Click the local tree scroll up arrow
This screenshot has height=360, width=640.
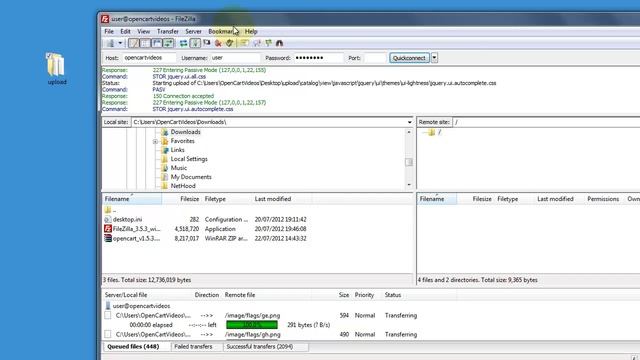409,132
